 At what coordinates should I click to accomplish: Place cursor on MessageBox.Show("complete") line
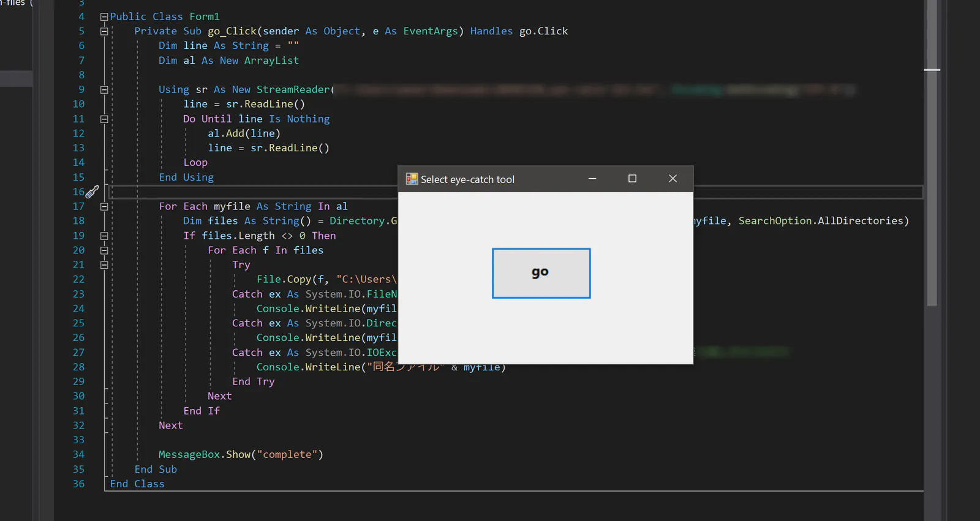(x=241, y=455)
